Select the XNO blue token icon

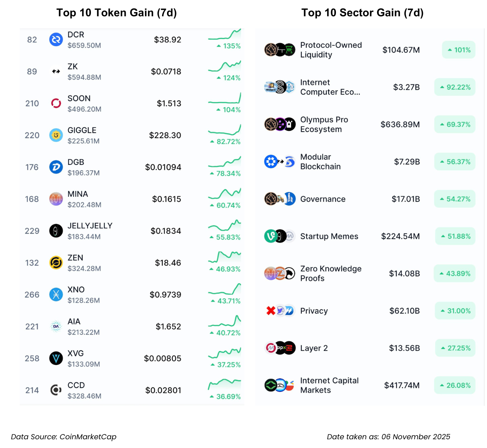[56, 294]
